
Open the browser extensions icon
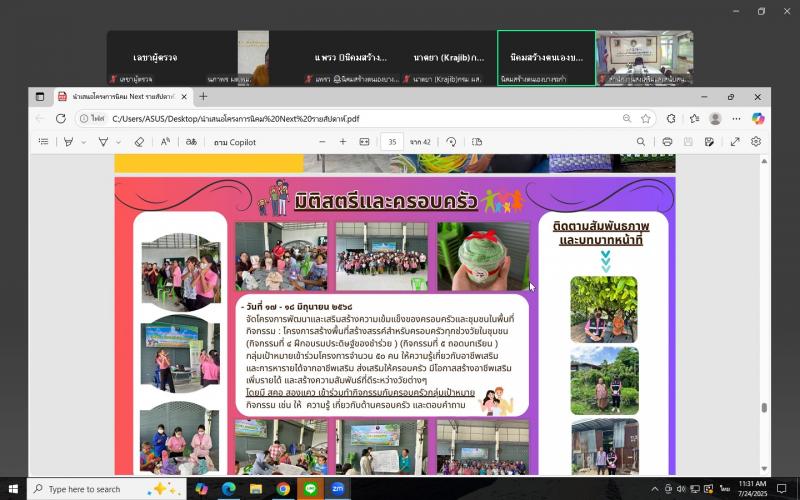pyautogui.click(x=671, y=118)
